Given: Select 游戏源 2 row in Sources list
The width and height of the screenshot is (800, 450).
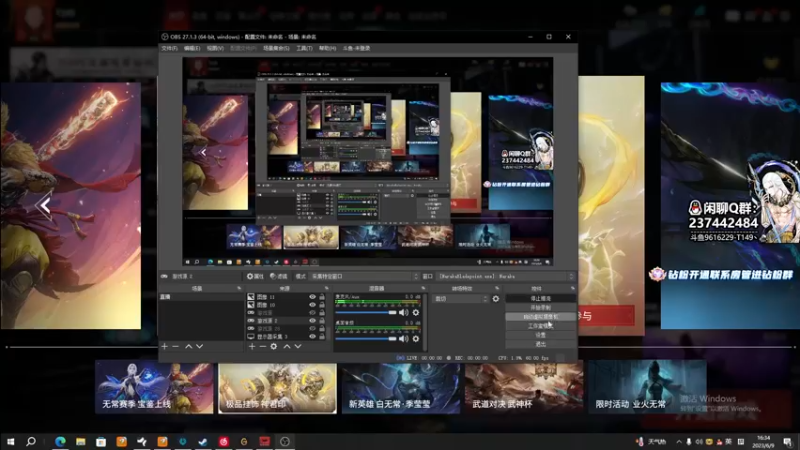Looking at the screenshot, I should point(287,320).
